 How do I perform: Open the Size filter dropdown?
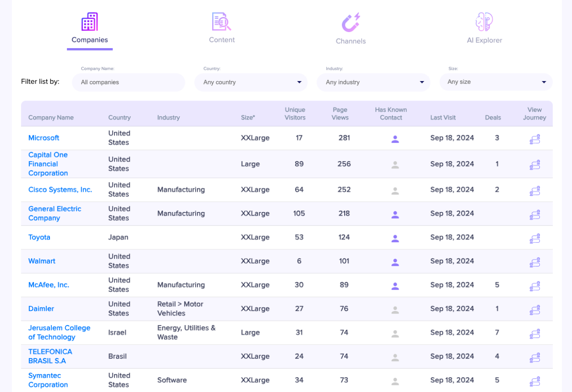[x=496, y=82]
